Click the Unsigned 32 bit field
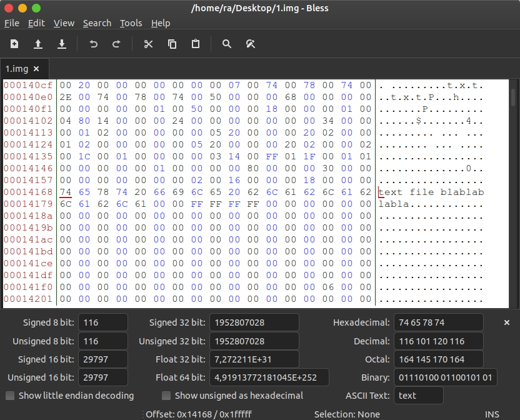Image resolution: width=520 pixels, height=420 pixels. click(x=254, y=341)
